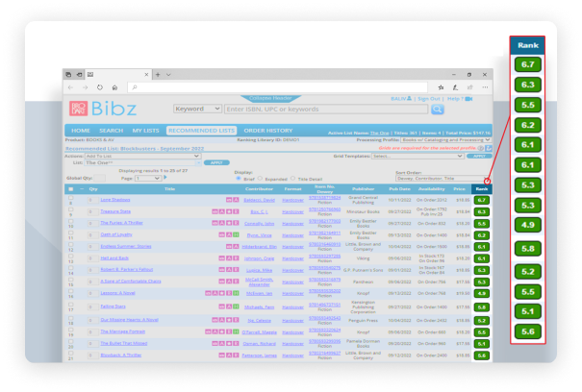Click the Price column header
The height and width of the screenshot is (392, 582).
[459, 189]
